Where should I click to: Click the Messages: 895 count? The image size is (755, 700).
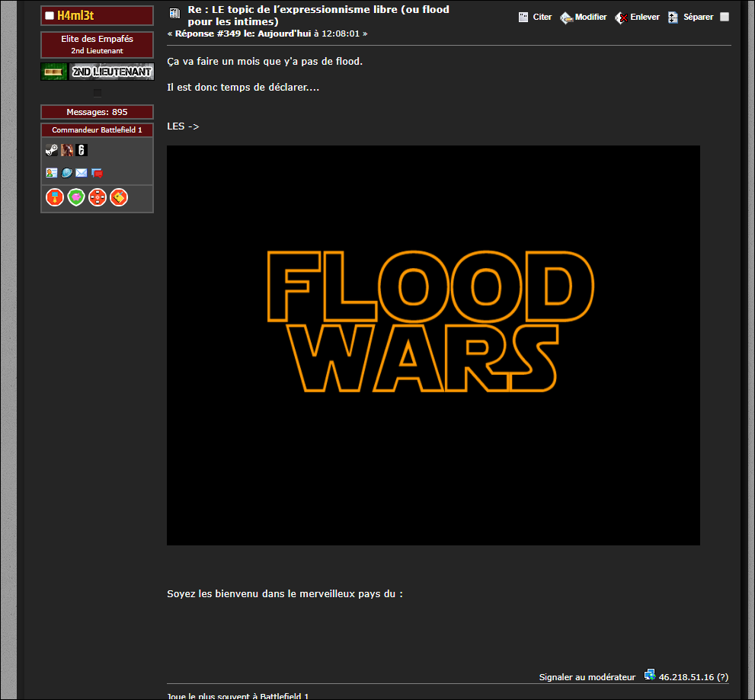click(97, 112)
